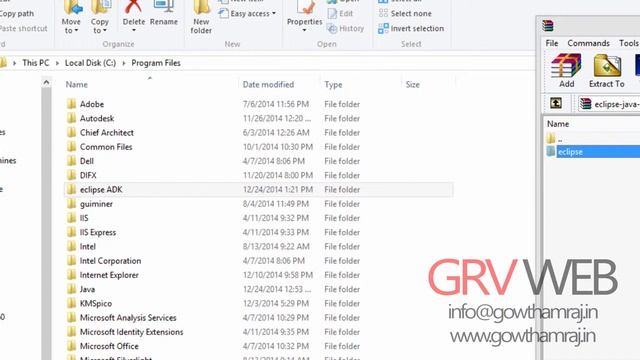Click Paste shortcut

click(24, 28)
